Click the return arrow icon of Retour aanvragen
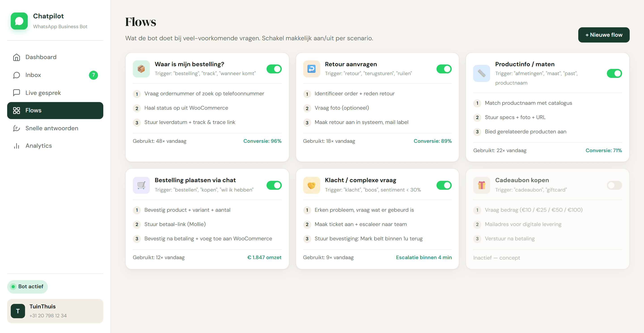The height and width of the screenshot is (333, 644). (x=311, y=69)
